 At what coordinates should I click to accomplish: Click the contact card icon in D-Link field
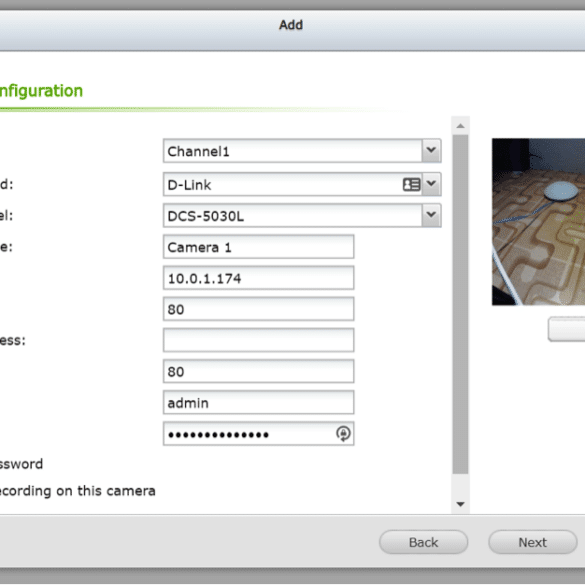(x=412, y=184)
